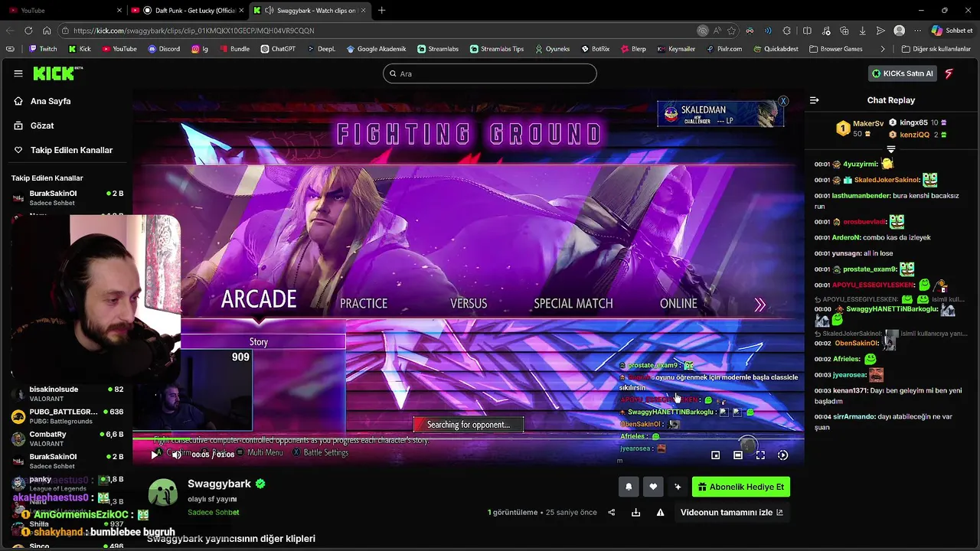Open CombatRy channel in sidebar

pyautogui.click(x=67, y=439)
